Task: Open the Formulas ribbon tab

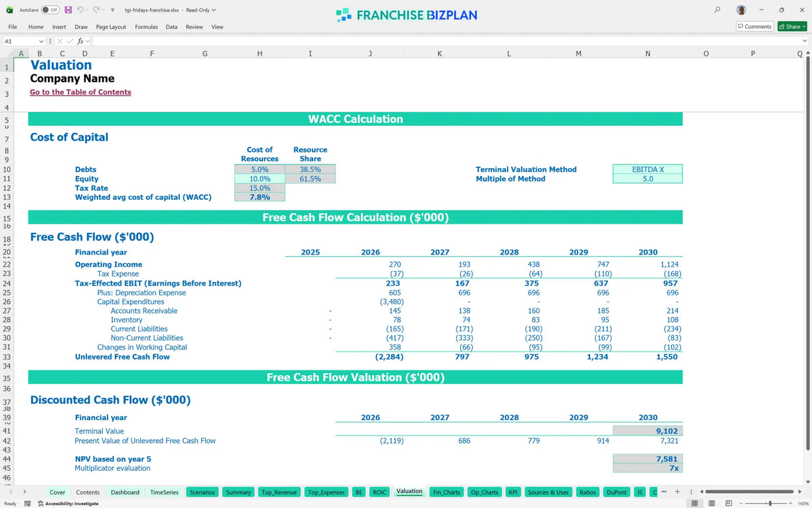Action: 146,26
